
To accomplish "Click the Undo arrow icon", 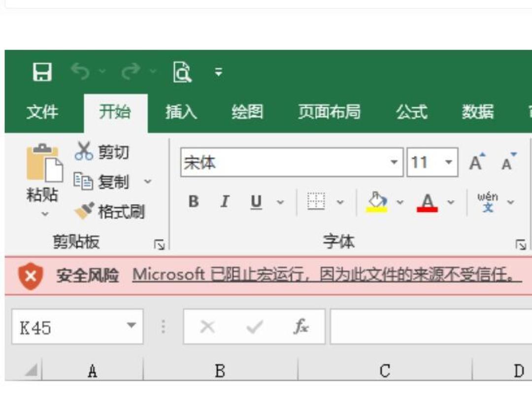I will [x=80, y=71].
